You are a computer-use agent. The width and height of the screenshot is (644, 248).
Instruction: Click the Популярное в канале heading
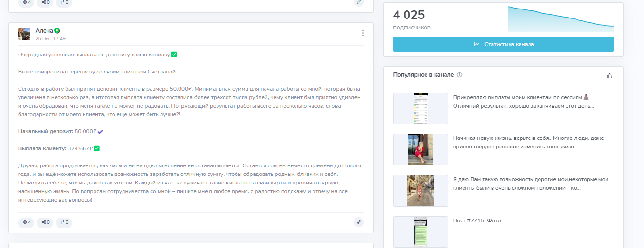tap(423, 75)
